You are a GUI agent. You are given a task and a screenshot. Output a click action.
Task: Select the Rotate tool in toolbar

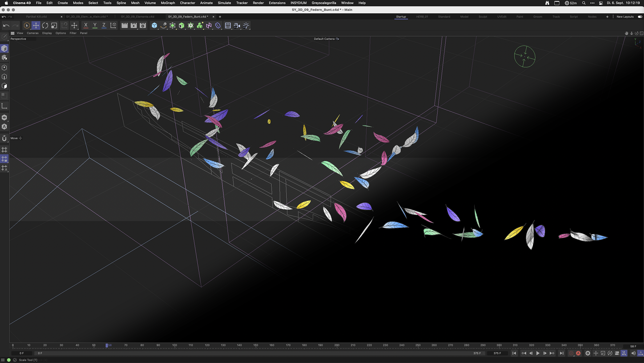(45, 26)
